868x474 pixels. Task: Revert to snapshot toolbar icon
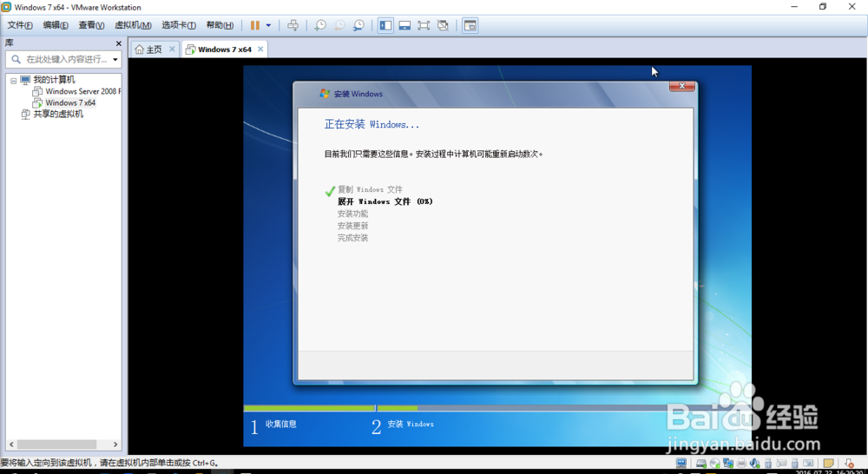pos(339,25)
